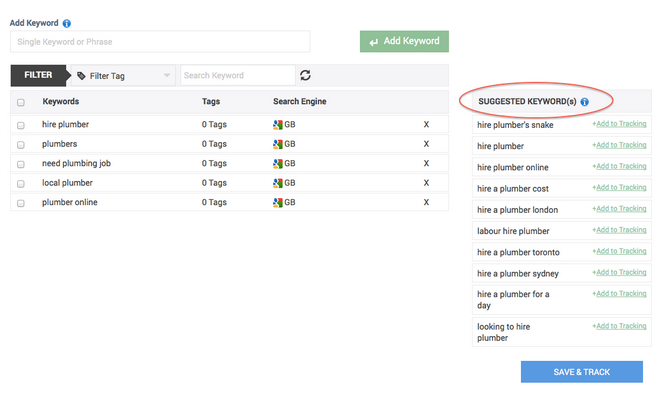The height and width of the screenshot is (393, 657).
Task: Click suggested keyword 'hire a plumber sydney'
Action: tap(518, 274)
